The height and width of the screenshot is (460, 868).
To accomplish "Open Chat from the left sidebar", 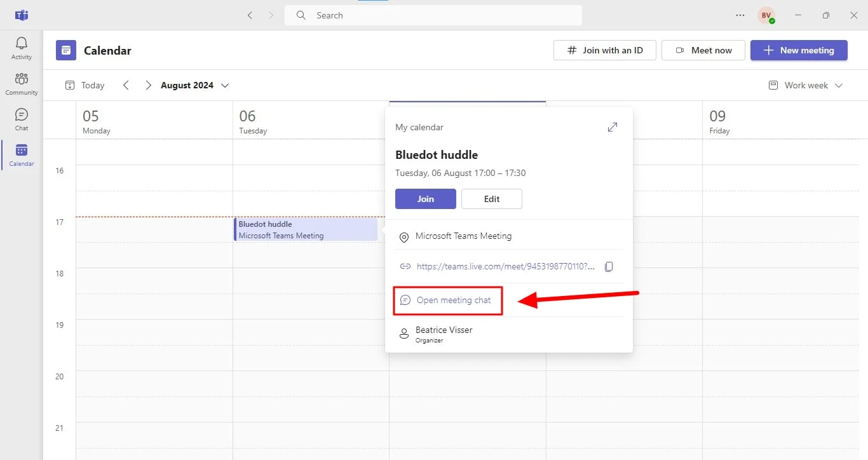I will pos(22,119).
